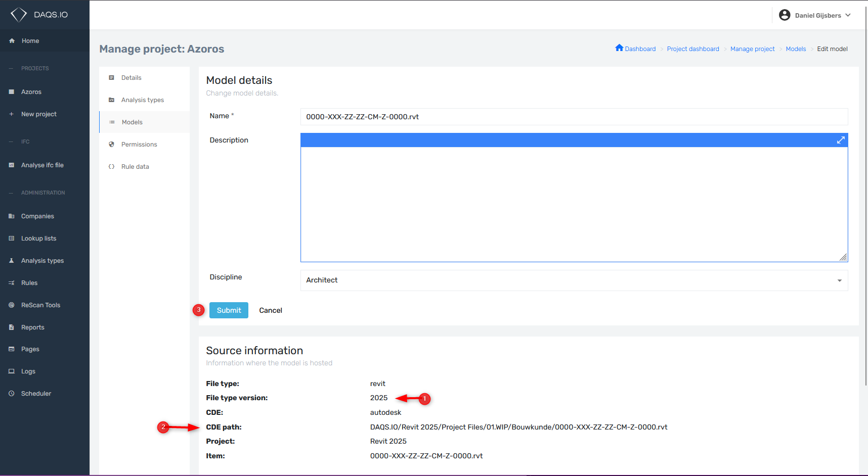Submit the model details form

coord(229,310)
